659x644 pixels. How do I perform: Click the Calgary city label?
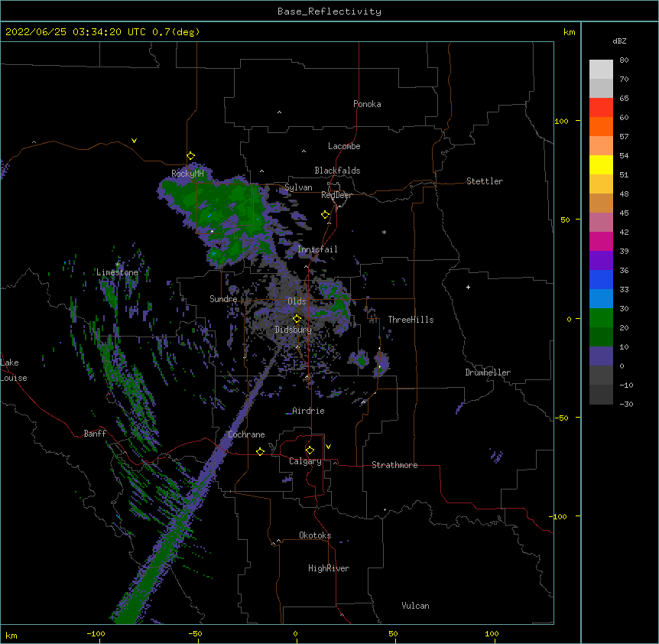[305, 461]
